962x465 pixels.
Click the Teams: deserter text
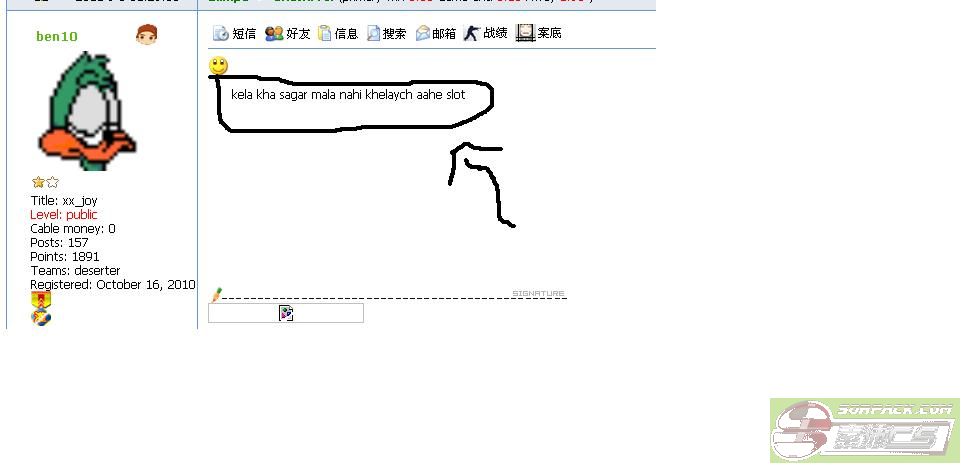(x=75, y=271)
